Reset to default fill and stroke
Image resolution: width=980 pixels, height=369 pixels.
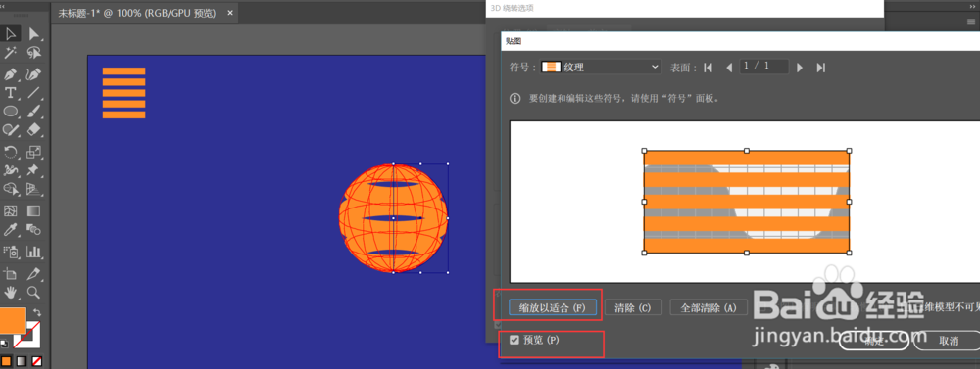4,344
